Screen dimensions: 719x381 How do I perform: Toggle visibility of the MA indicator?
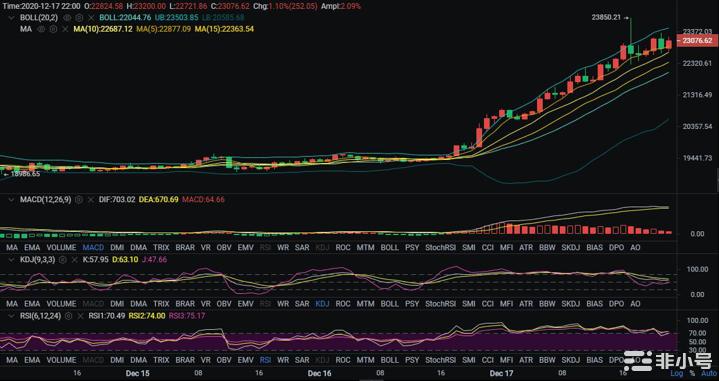tap(41, 29)
